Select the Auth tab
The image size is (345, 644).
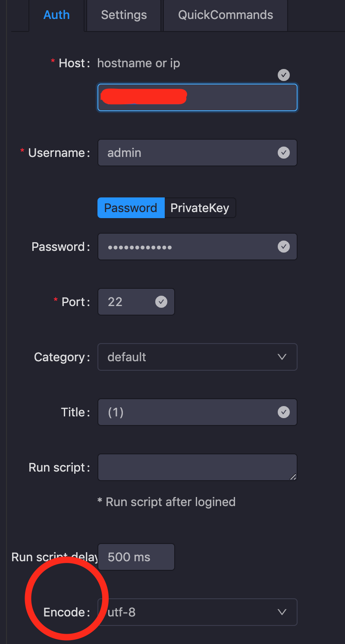point(56,15)
